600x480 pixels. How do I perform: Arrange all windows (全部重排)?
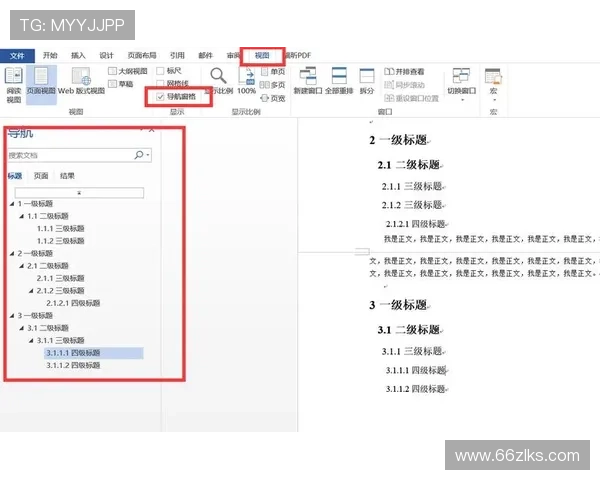click(x=339, y=81)
